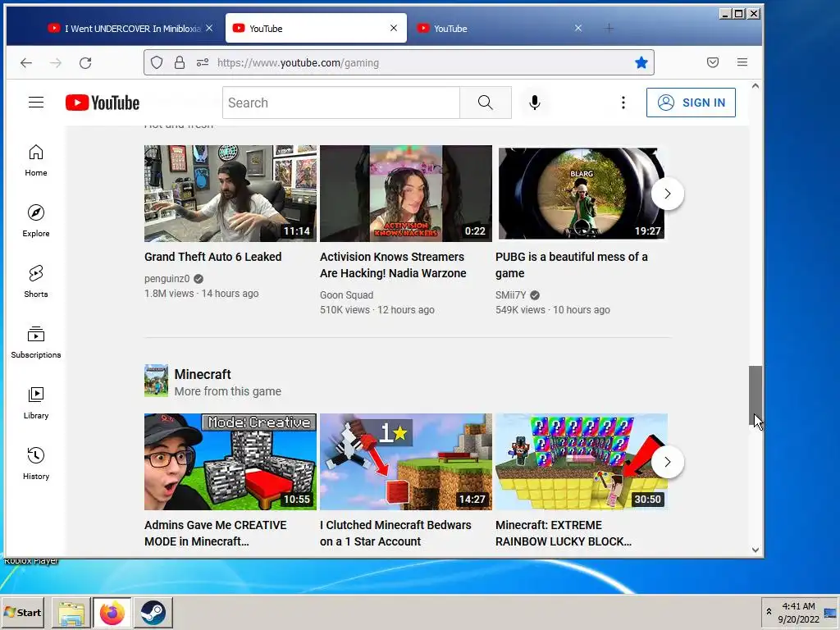Viewport: 840px width, 630px height.
Task: Click the YouTube logo
Action: (103, 103)
